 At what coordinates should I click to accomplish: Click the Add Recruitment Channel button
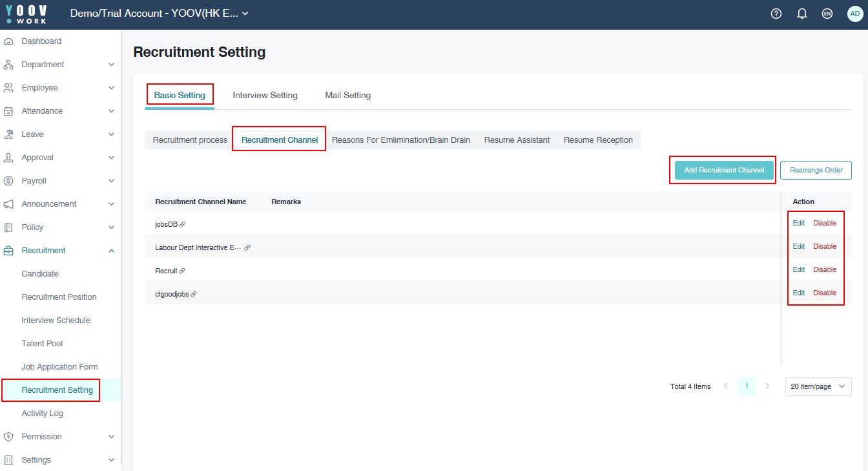724,171
